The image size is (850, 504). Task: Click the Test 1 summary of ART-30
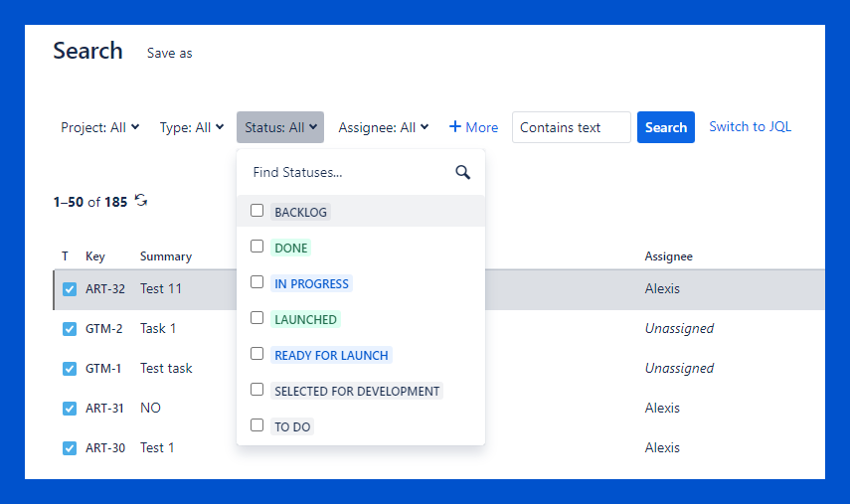pyautogui.click(x=157, y=447)
